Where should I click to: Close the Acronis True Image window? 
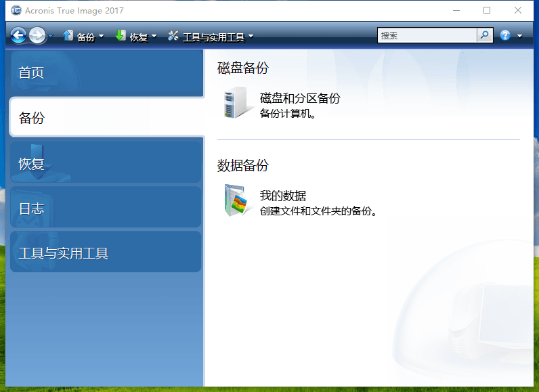click(518, 10)
